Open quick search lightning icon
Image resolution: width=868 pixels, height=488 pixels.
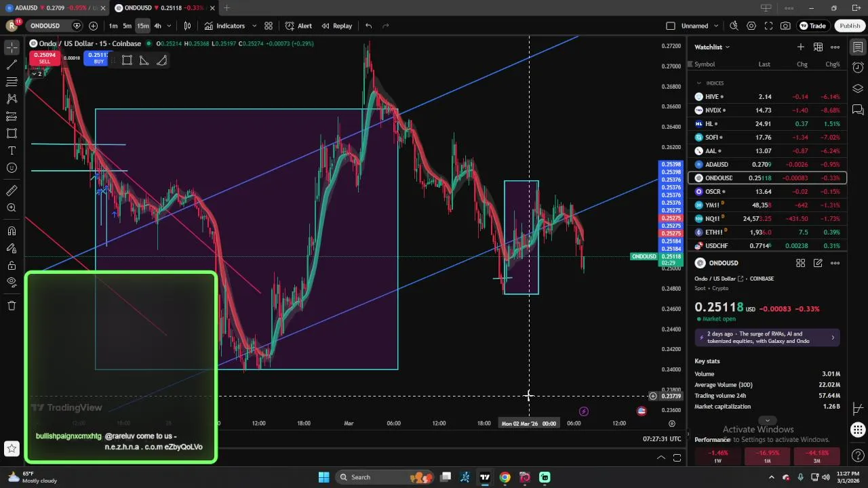click(x=734, y=26)
